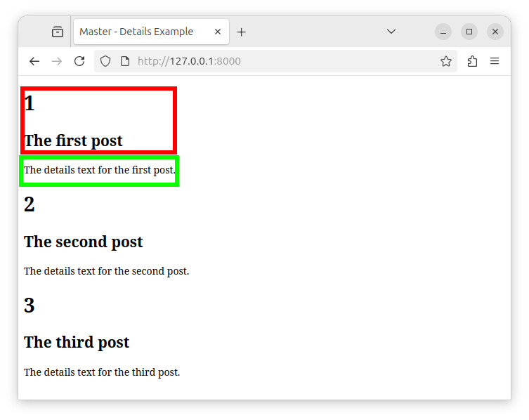The height and width of the screenshot is (420, 529).
Task: Close the browser window
Action: (495, 32)
